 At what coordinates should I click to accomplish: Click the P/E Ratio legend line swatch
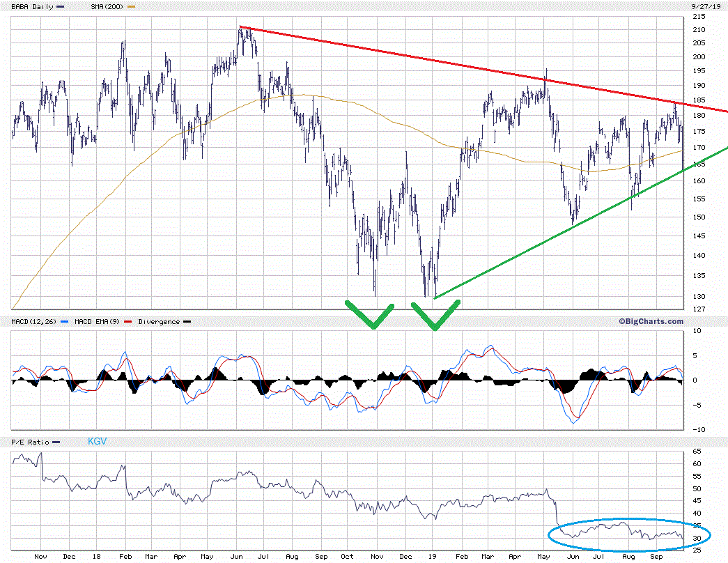click(56, 442)
